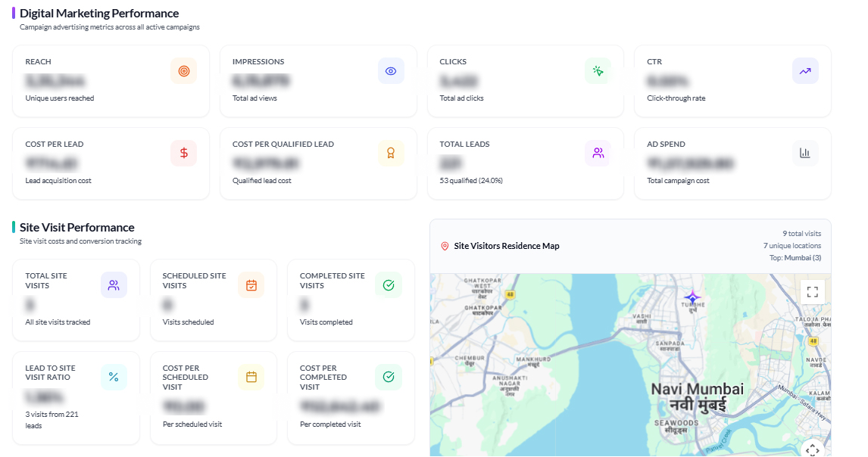
Task: Click the Site Visit Performance heading
Action: [x=77, y=228]
